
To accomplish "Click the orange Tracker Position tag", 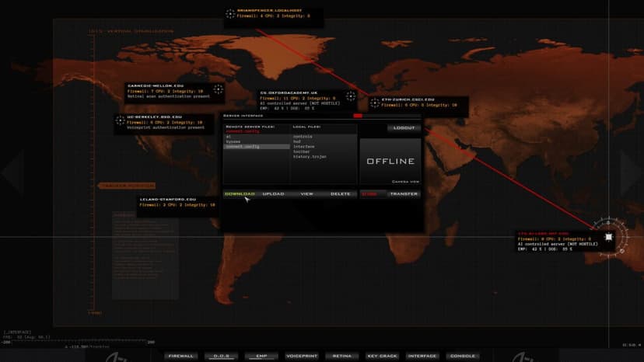I will 127,186.
